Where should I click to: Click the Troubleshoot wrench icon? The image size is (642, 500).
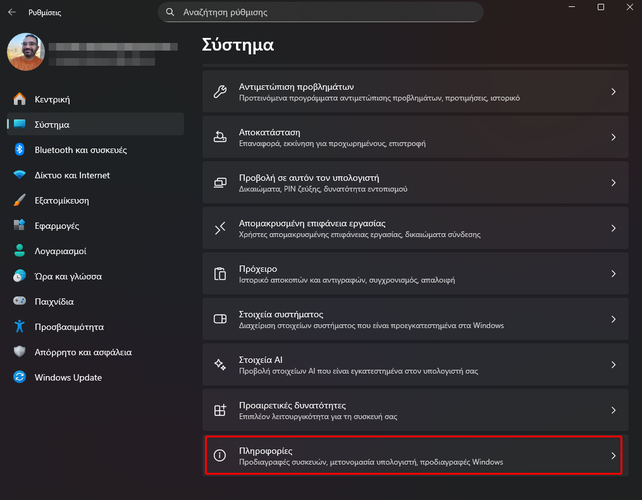click(221, 92)
